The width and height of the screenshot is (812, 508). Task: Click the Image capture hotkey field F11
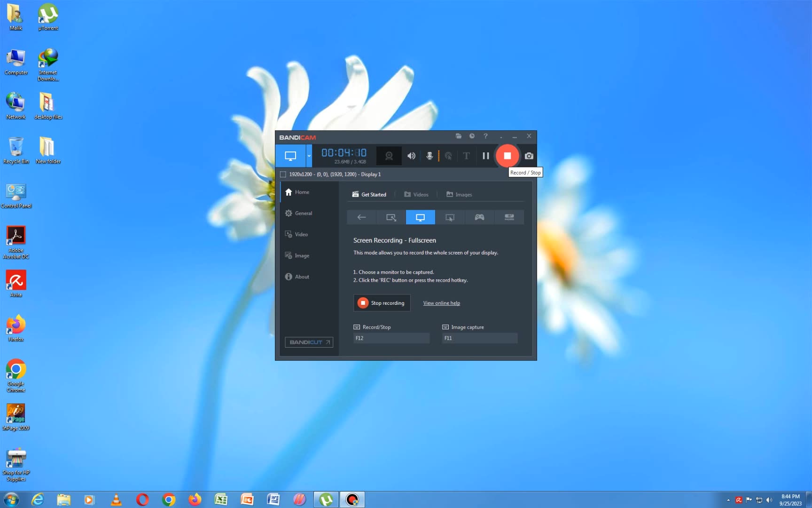coord(480,338)
